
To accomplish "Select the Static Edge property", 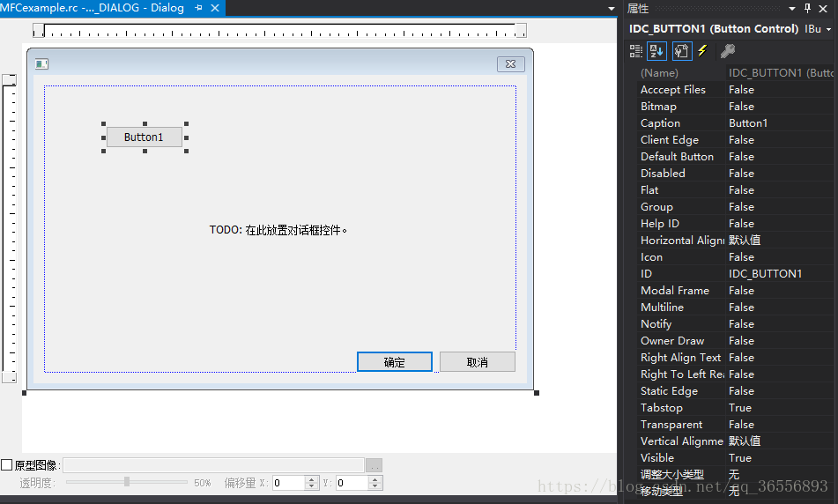I will [x=733, y=391].
